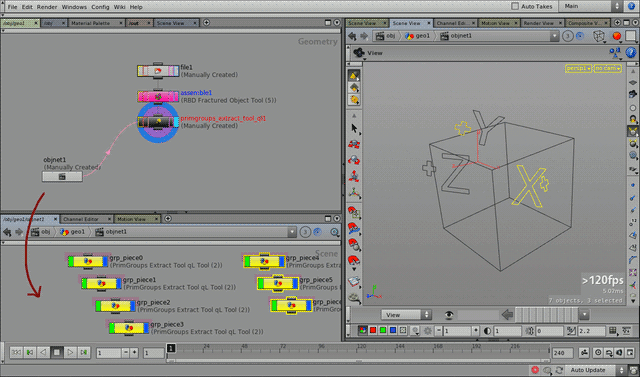Select the green channel swatch
The width and height of the screenshot is (640, 377).
[382, 330]
